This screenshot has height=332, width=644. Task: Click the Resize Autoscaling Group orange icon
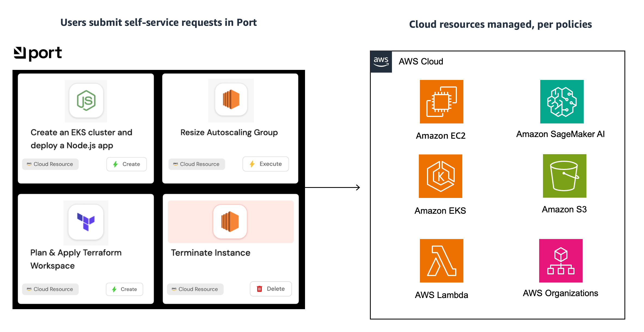pyautogui.click(x=231, y=100)
